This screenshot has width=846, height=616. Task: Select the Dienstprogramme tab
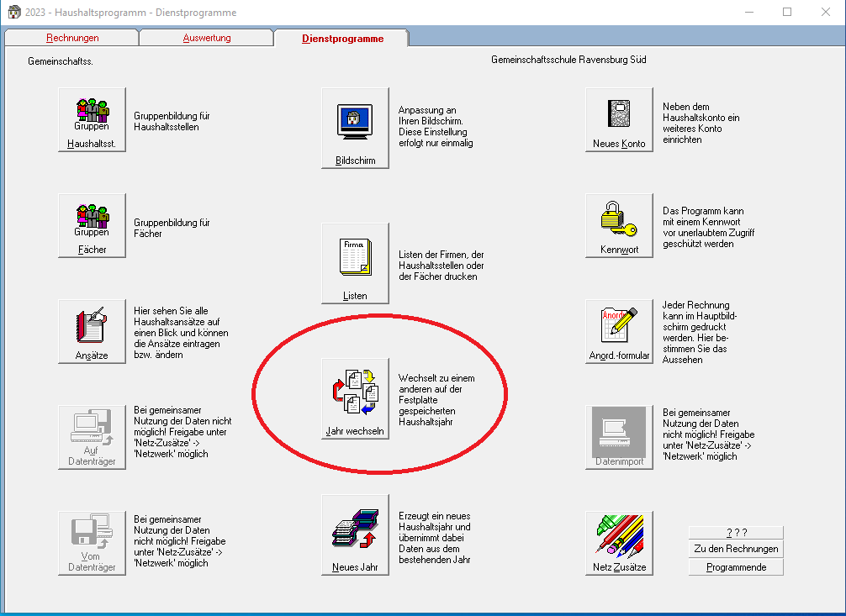(x=342, y=38)
